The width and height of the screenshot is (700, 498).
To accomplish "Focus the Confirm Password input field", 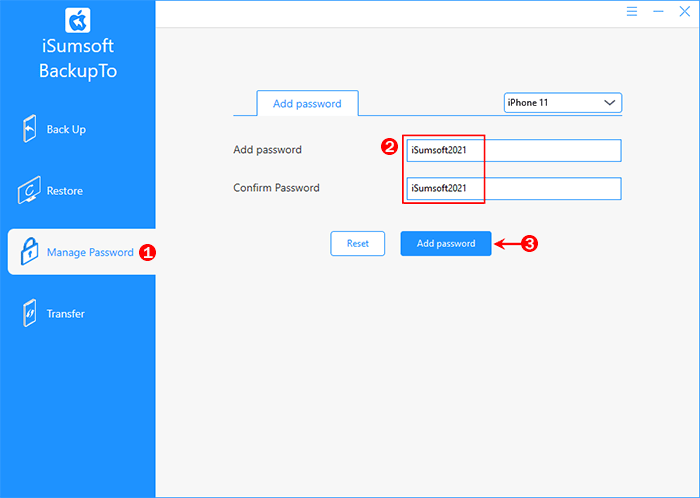I will pos(513,188).
